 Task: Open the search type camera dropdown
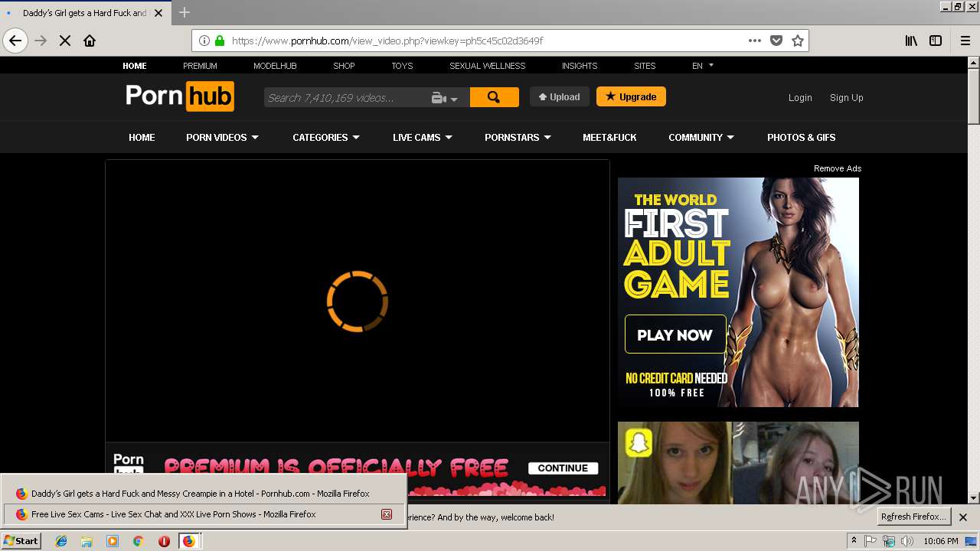444,98
